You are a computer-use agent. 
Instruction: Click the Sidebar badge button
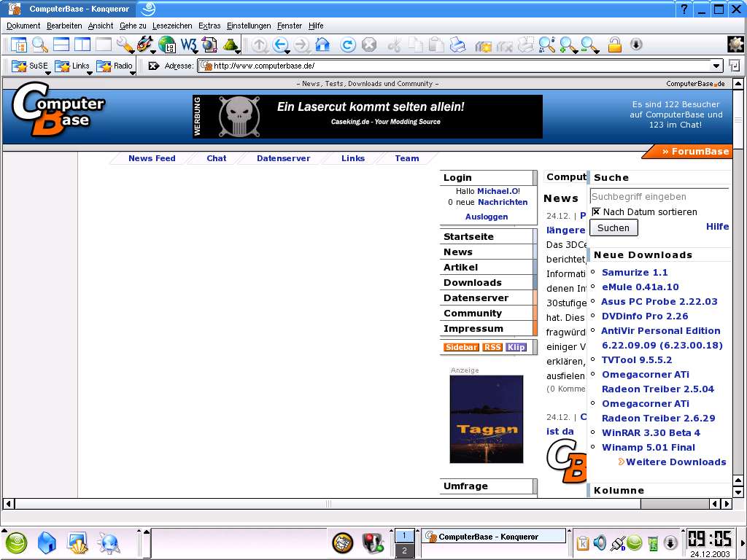point(461,347)
